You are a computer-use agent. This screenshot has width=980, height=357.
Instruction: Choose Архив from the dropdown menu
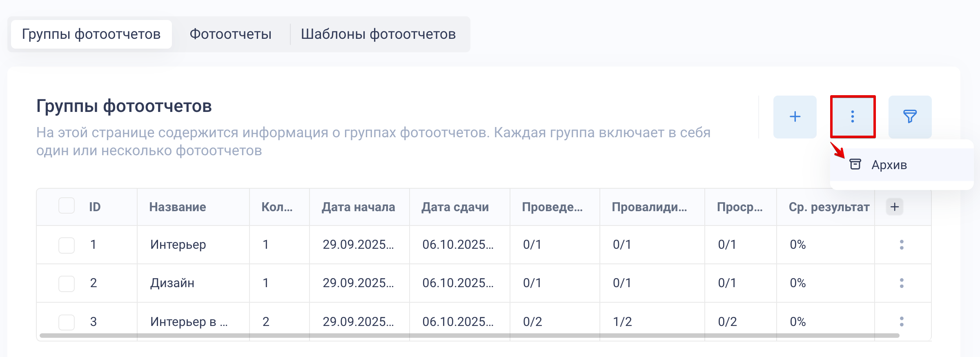click(889, 165)
